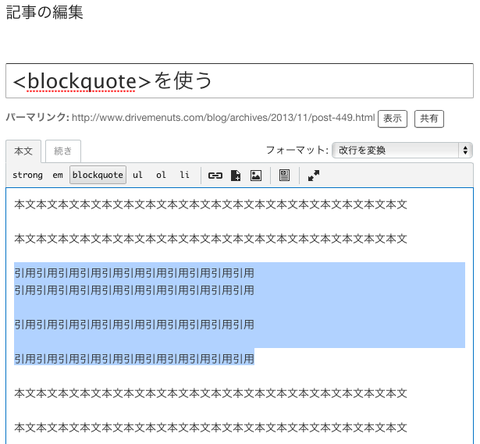The height and width of the screenshot is (444, 480).
Task: Click the insert link icon
Action: 215,175
